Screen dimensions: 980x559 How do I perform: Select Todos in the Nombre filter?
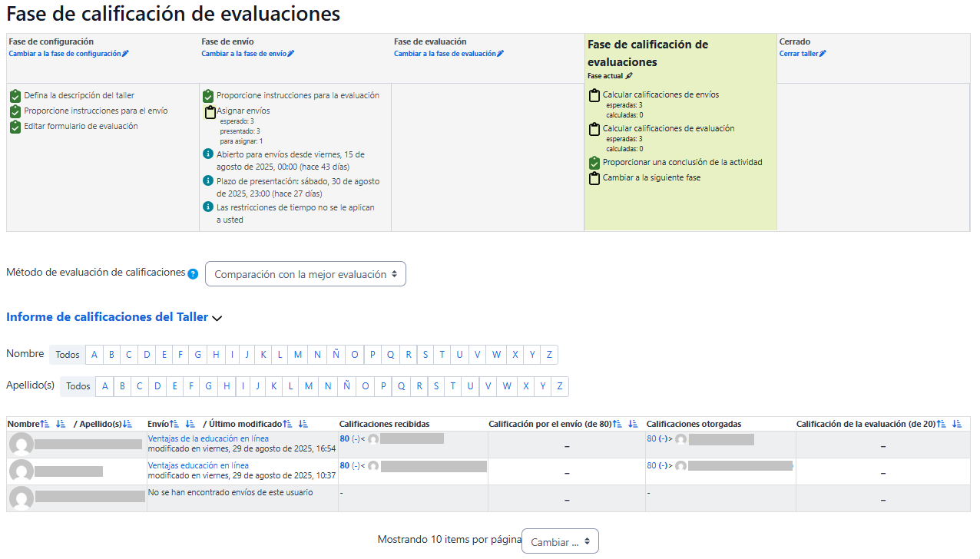point(68,355)
